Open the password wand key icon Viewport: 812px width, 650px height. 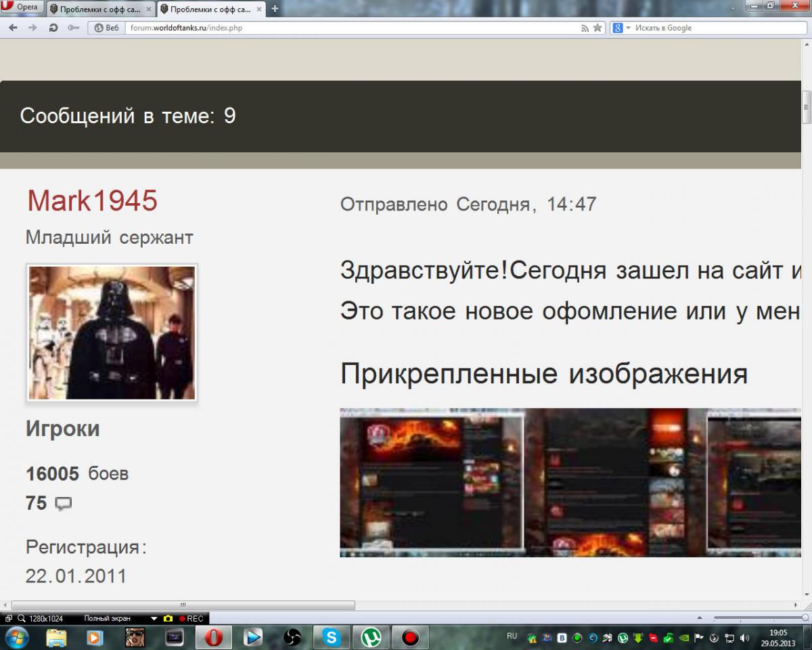(x=73, y=28)
